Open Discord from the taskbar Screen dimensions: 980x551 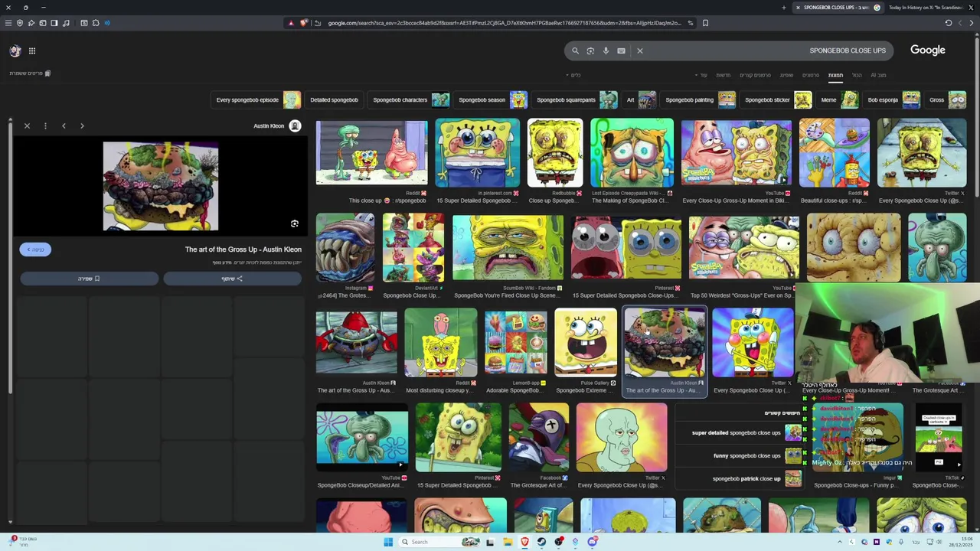pyautogui.click(x=593, y=542)
